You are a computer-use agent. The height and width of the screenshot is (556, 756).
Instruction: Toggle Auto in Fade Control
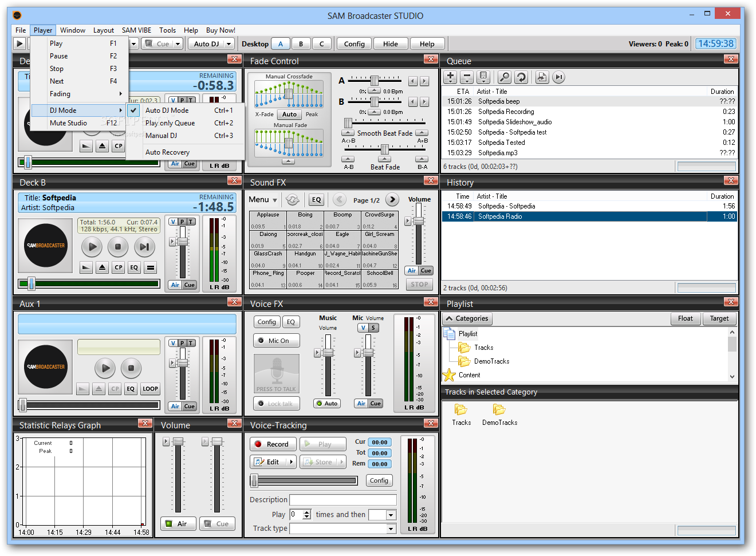coord(289,115)
